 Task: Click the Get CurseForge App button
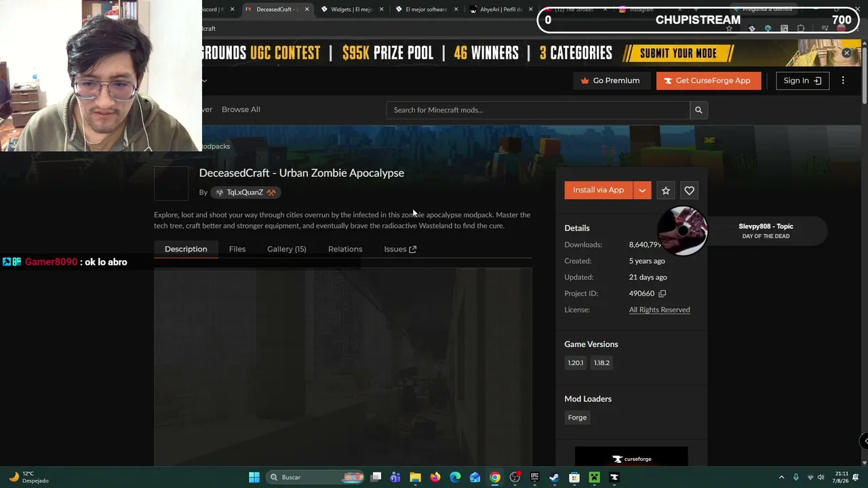pos(709,81)
